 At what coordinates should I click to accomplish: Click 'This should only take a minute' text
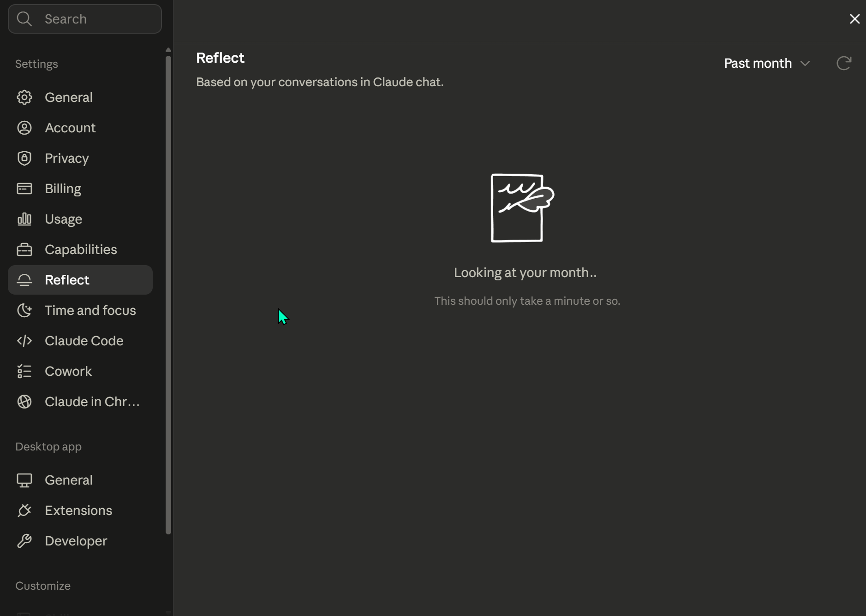pyautogui.click(x=527, y=301)
